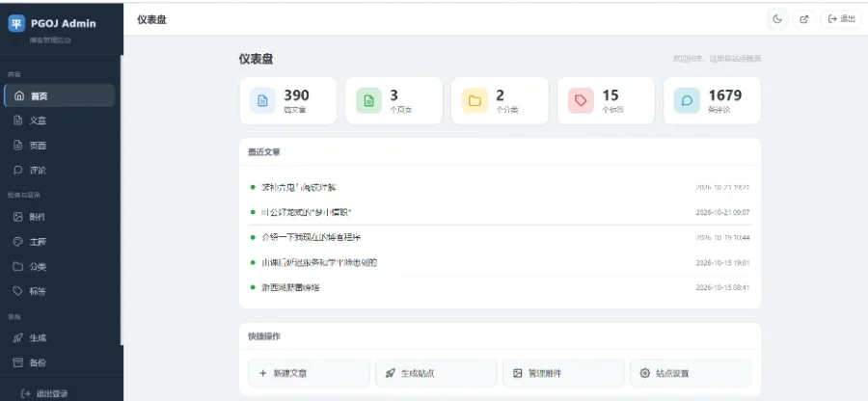This screenshot has height=401, width=868.
Task: Click the 新建文章 quick action
Action: 309,373
